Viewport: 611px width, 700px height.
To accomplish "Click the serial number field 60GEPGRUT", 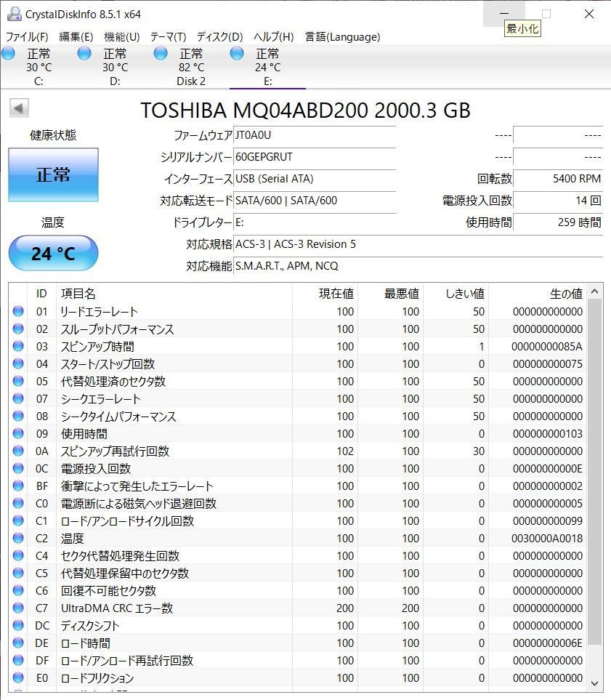I will [x=315, y=157].
